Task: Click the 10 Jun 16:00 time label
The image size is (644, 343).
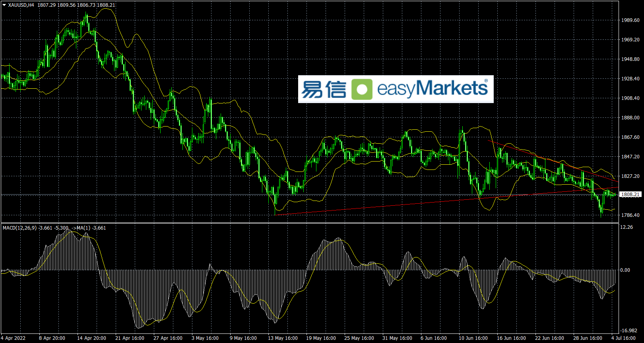Action: (x=473, y=338)
